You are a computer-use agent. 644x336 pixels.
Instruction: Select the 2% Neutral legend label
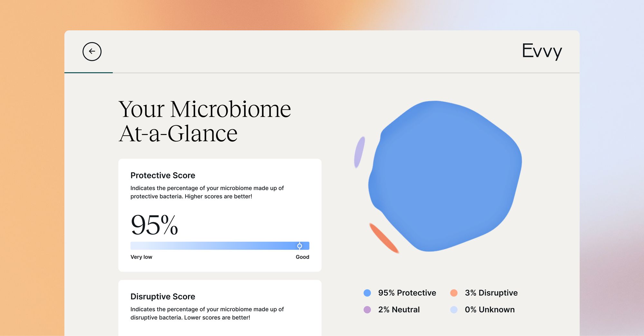pyautogui.click(x=399, y=310)
